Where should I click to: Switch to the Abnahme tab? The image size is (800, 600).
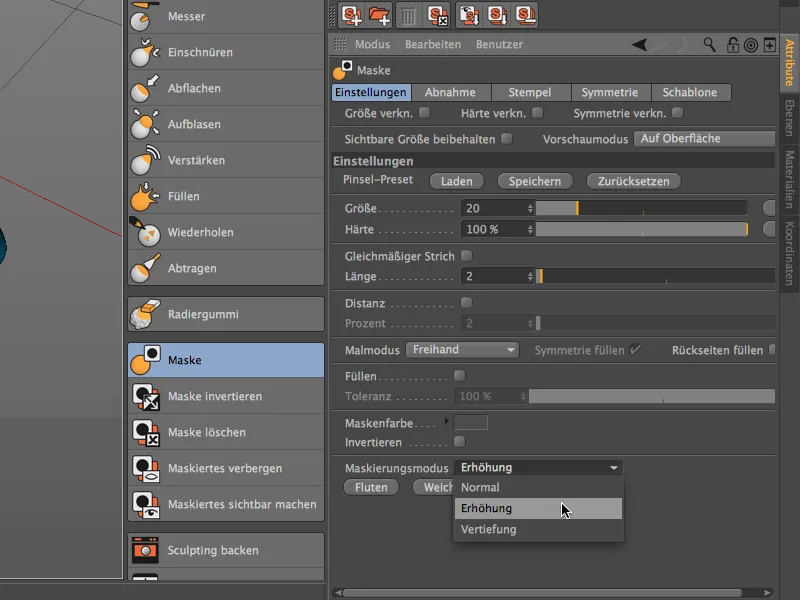pyautogui.click(x=450, y=92)
